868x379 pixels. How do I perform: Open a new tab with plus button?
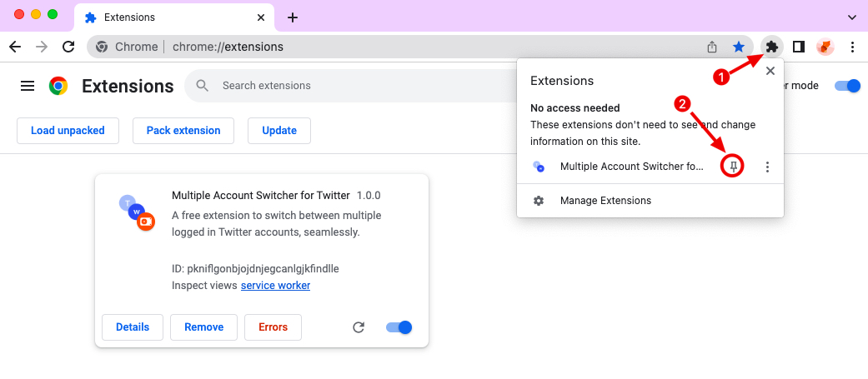point(293,17)
